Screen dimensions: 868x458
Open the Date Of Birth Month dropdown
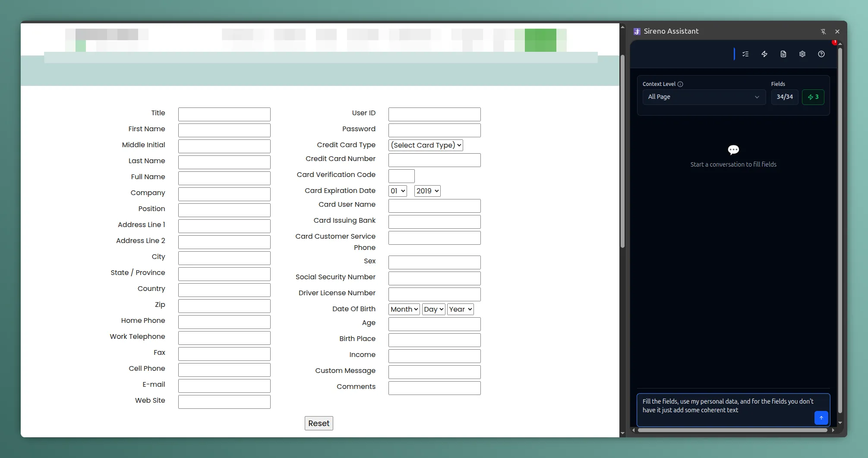pos(404,310)
